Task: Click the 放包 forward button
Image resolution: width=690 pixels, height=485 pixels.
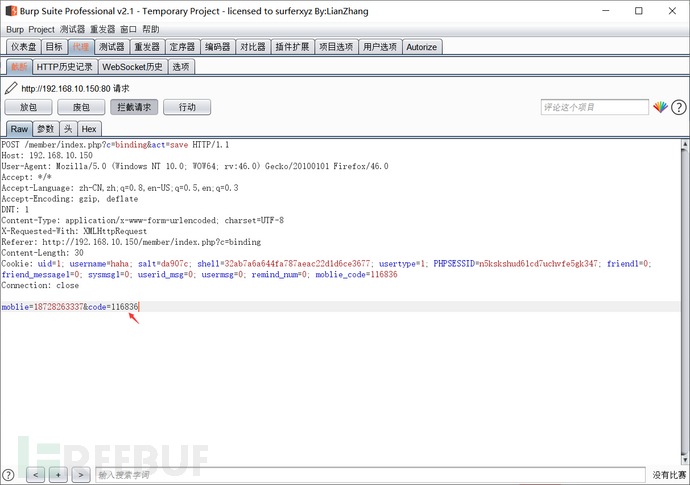Action: pyautogui.click(x=28, y=107)
